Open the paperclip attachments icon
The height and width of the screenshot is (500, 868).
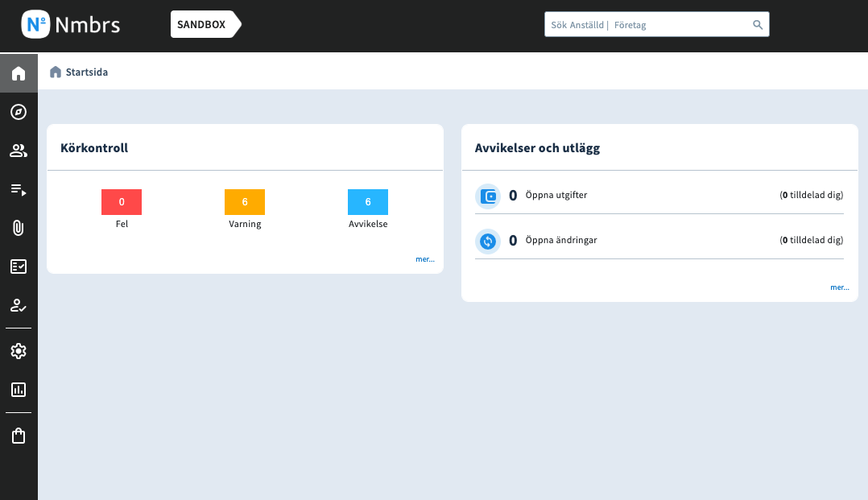coord(19,228)
